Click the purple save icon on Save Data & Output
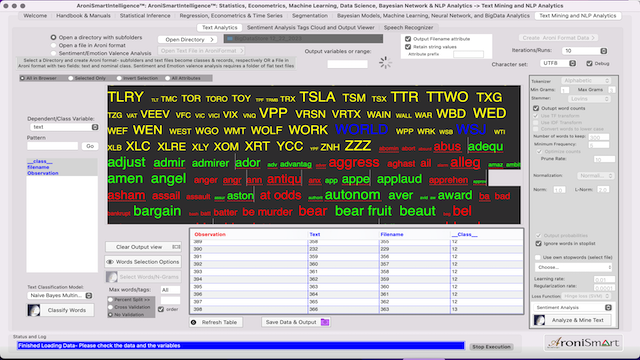The width and height of the screenshot is (640, 360). coord(325,322)
